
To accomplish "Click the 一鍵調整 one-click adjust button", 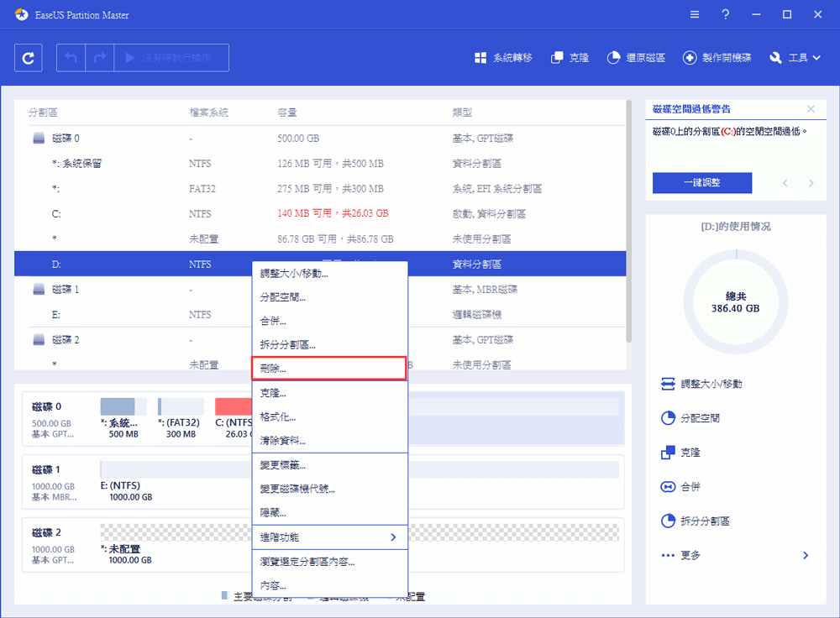I will (701, 182).
